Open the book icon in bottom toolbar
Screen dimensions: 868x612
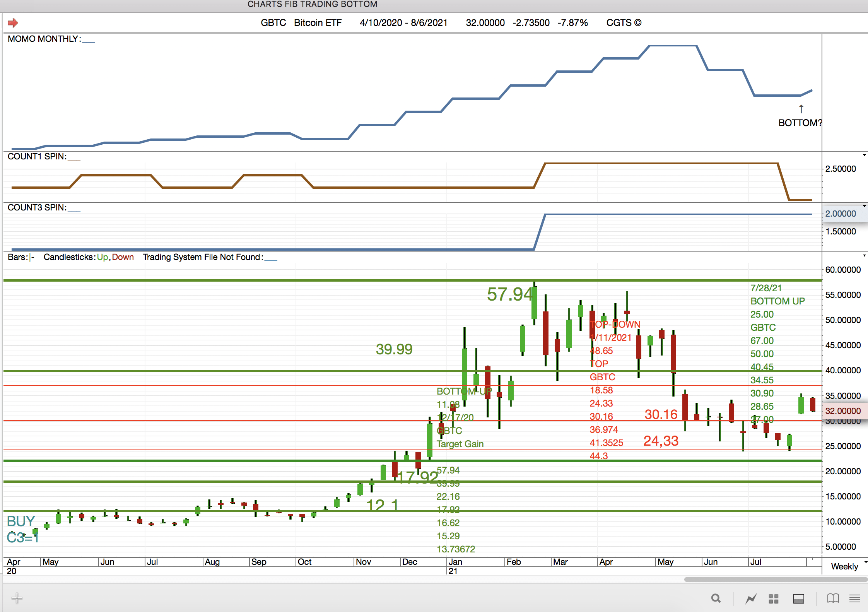pos(833,598)
